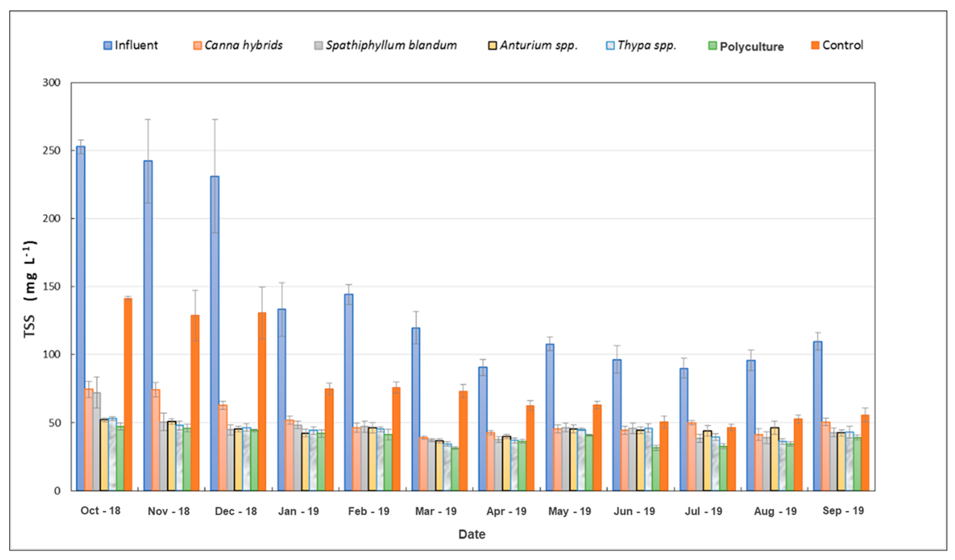Click the Date axis title

click(x=472, y=534)
